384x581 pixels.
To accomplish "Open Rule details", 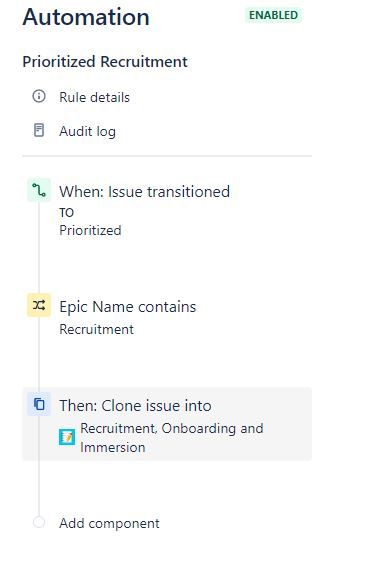I will coord(95,97).
